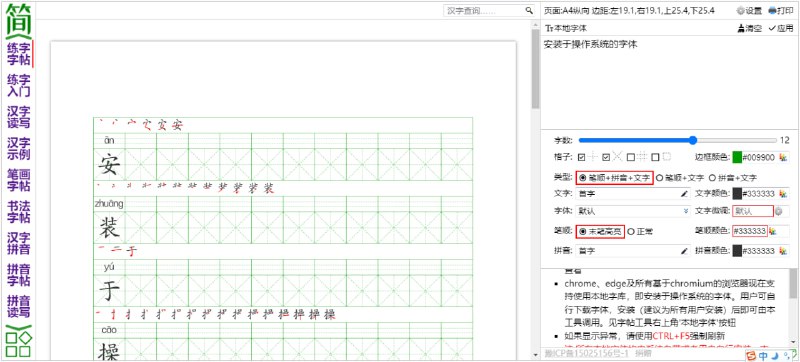Open 练字字帖 in the sidebar
The image size is (800, 362).
click(19, 55)
